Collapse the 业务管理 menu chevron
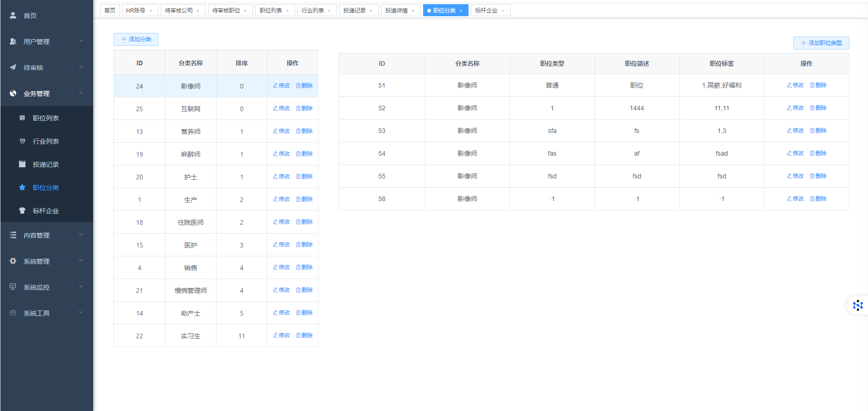The image size is (868, 411). (x=81, y=93)
